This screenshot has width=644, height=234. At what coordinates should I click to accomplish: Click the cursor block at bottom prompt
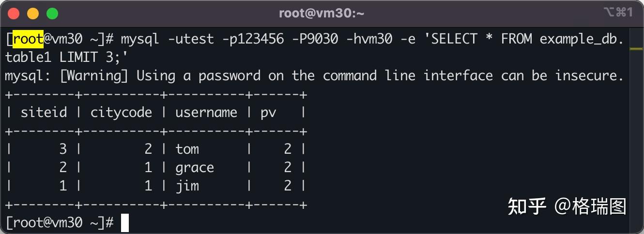(125, 223)
